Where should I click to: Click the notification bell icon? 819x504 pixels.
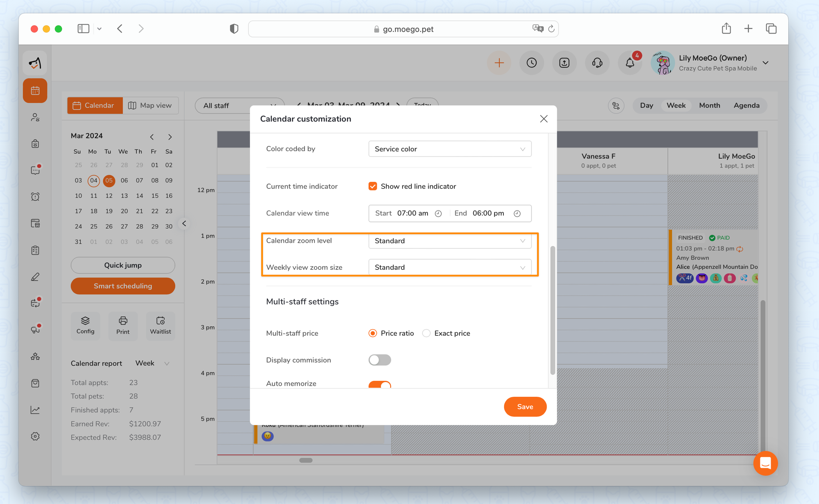(x=630, y=63)
